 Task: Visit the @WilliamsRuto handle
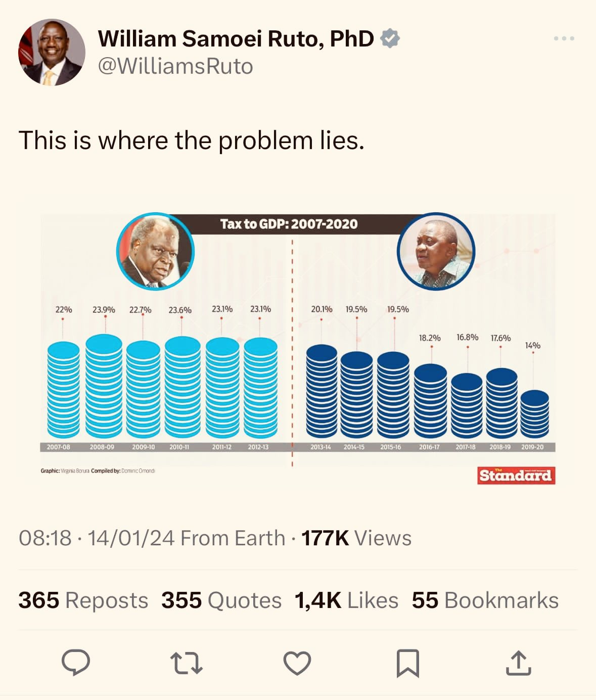tap(175, 66)
